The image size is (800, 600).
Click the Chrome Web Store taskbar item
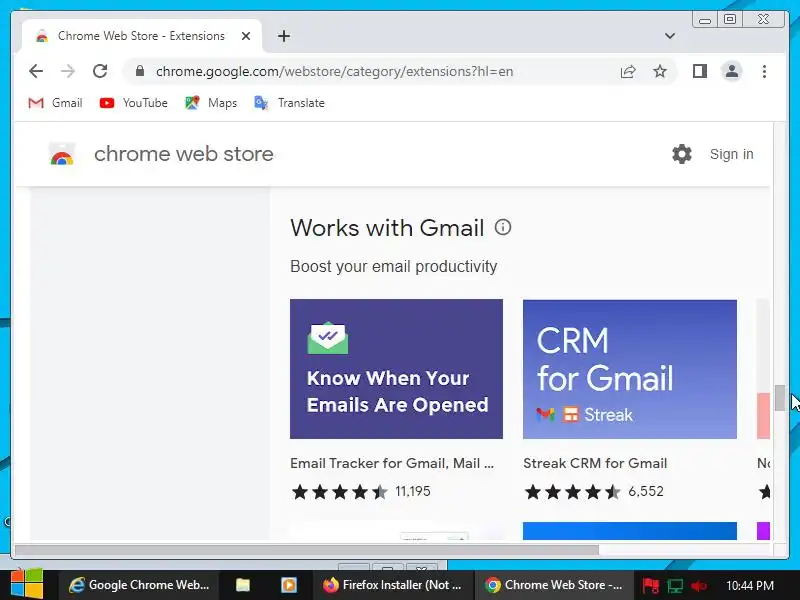pyautogui.click(x=554, y=585)
